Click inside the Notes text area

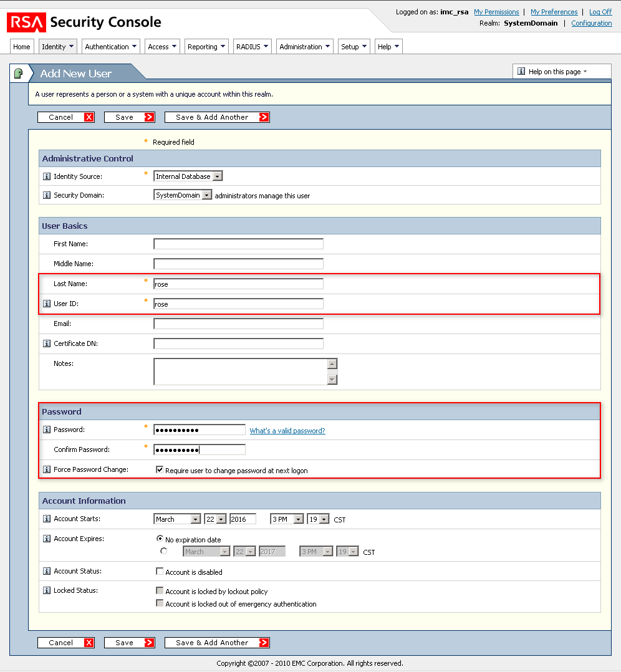241,372
